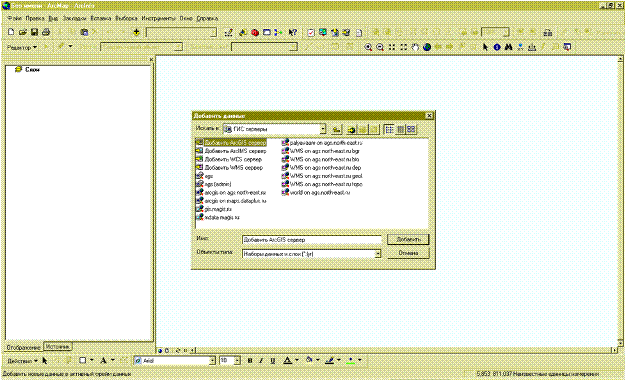Switch dialog to Thumbnails view
The width and height of the screenshot is (626, 381).
tap(411, 129)
